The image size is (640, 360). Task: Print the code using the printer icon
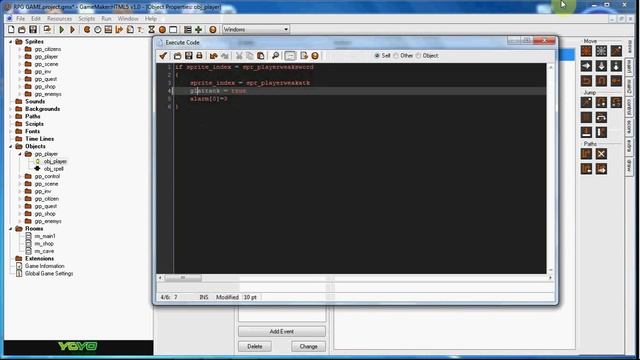(199, 56)
